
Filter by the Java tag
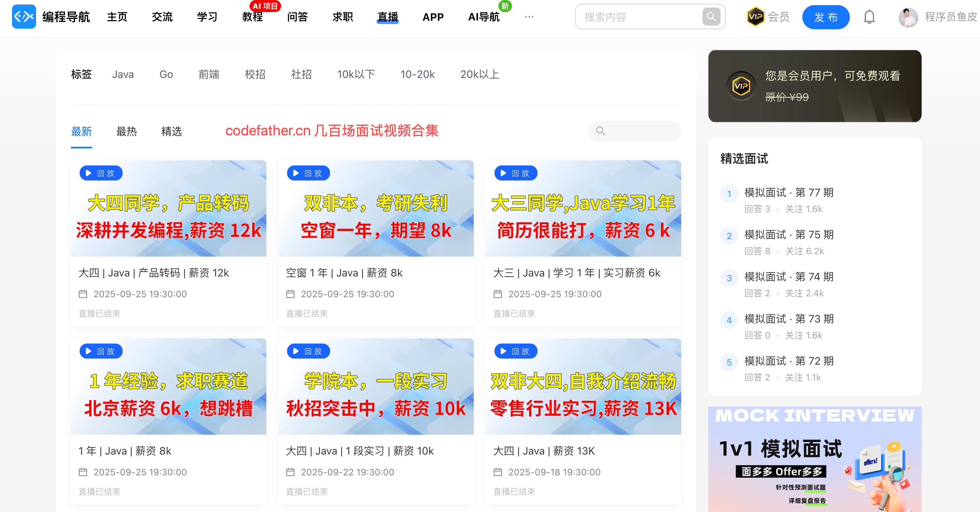coord(123,74)
